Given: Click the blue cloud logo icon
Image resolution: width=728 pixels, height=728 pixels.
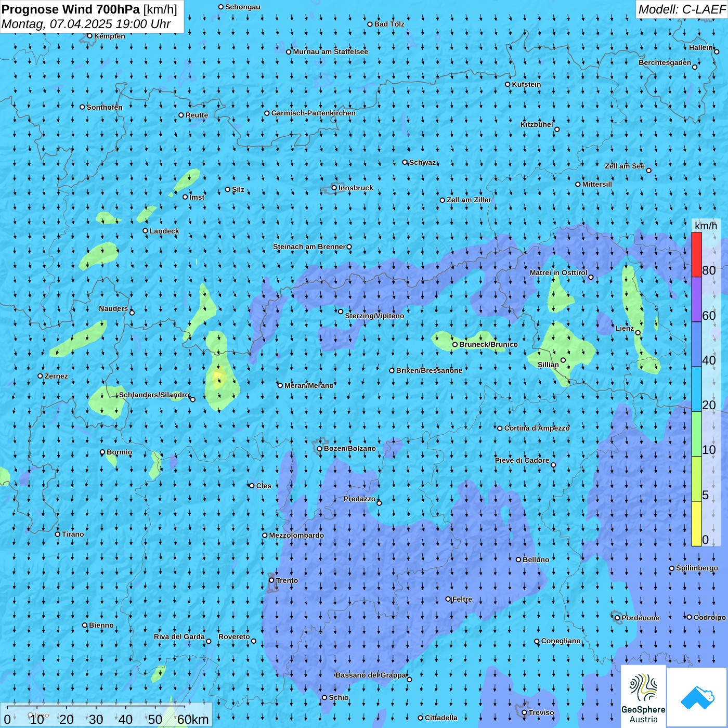Looking at the screenshot, I should pyautogui.click(x=697, y=697).
